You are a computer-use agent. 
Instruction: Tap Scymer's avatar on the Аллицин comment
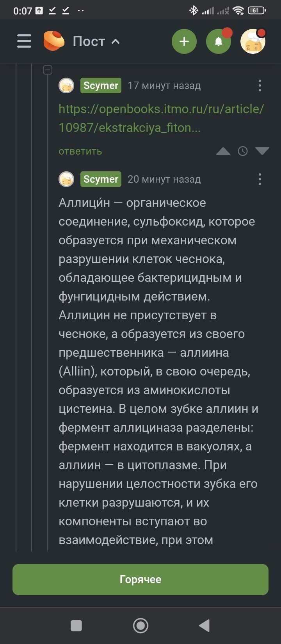click(66, 179)
